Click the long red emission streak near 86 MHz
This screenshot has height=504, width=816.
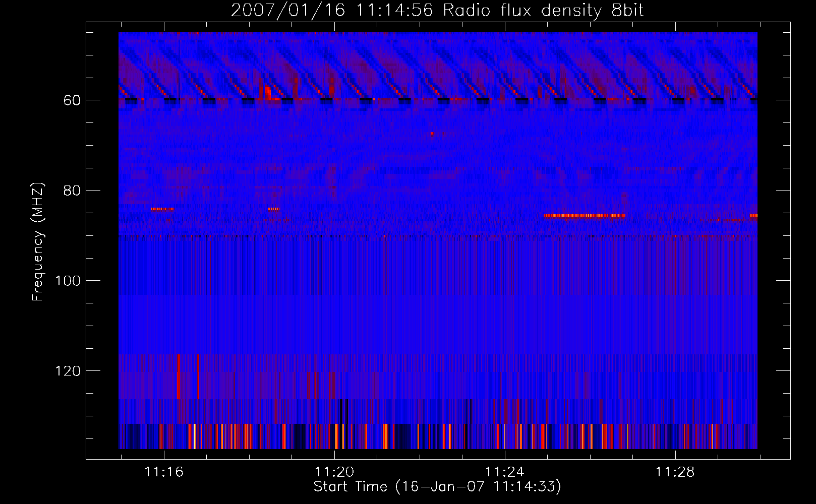point(585,216)
